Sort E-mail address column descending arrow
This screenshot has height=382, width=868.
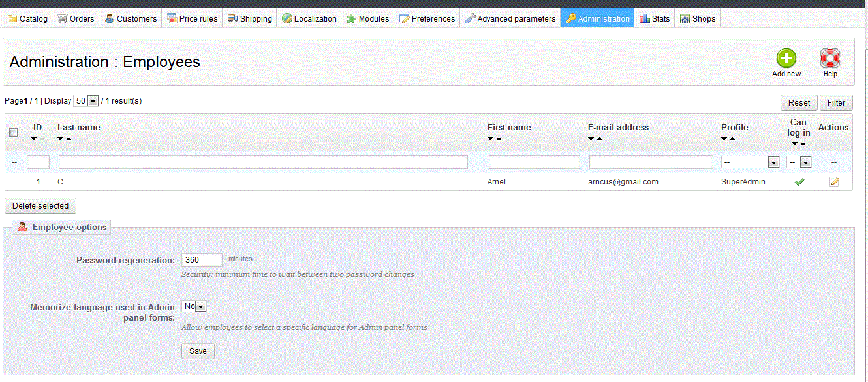(x=591, y=139)
